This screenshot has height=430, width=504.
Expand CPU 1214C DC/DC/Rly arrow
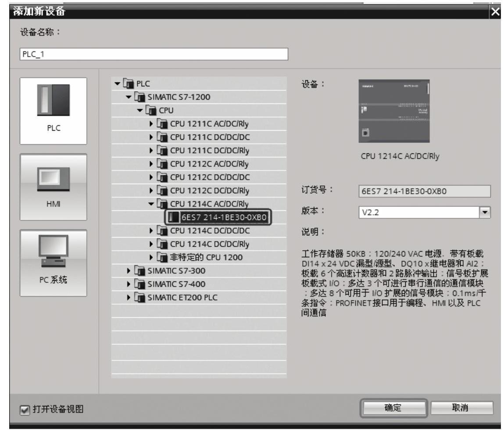[x=151, y=245]
